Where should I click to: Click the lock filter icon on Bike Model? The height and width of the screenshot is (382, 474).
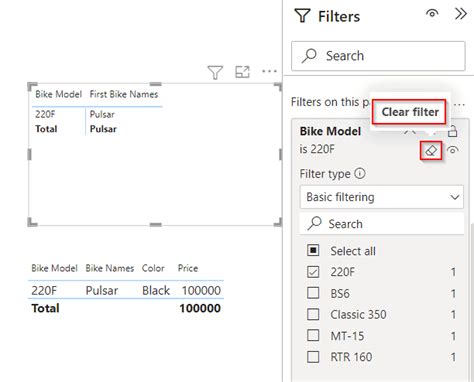point(452,131)
